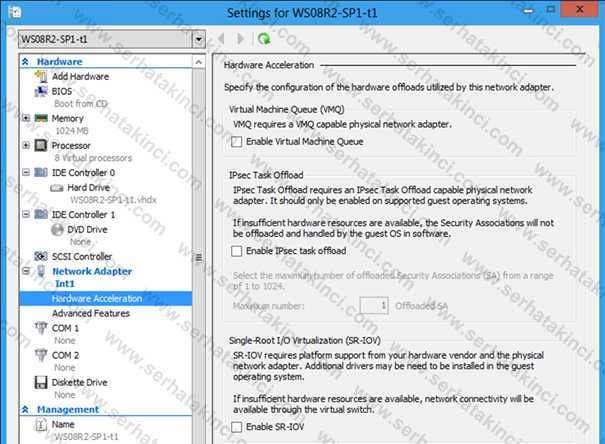Click the settings window title icon
This screenshot has width=605, height=444.
pos(15,12)
